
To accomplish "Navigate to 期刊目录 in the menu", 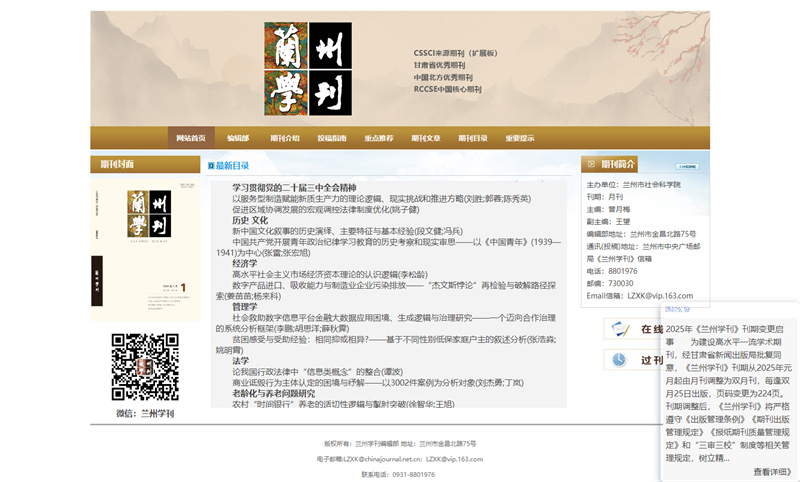I will 473,138.
